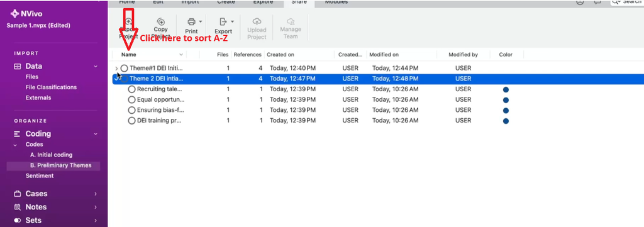Click the Coding section icon in sidebar
The height and width of the screenshot is (227, 644).
17,134
